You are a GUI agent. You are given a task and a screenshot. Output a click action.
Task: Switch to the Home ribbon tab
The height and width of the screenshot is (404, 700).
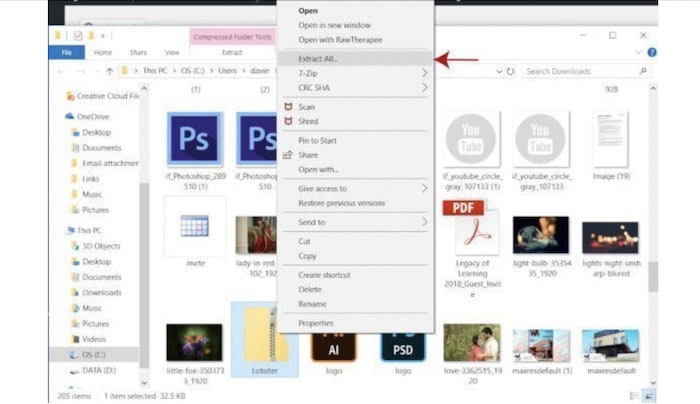[103, 53]
